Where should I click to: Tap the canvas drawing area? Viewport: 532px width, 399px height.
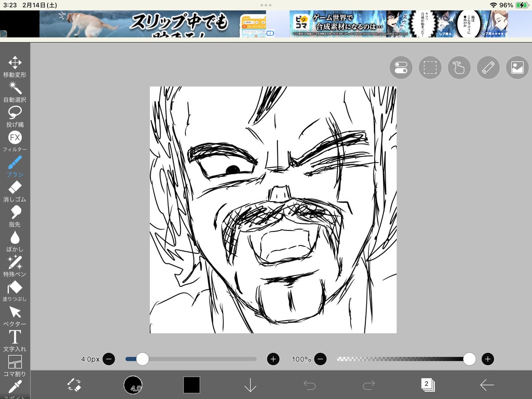pyautogui.click(x=273, y=210)
